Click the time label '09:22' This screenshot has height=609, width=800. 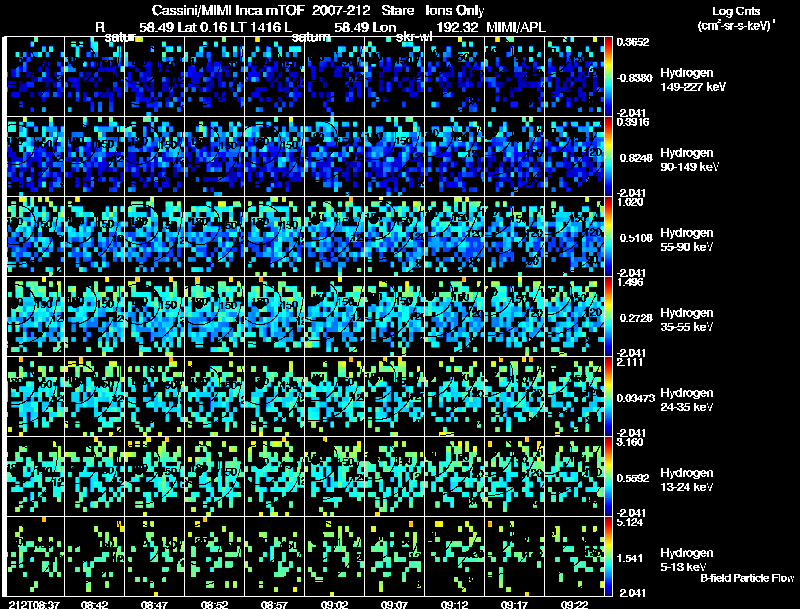tap(574, 604)
